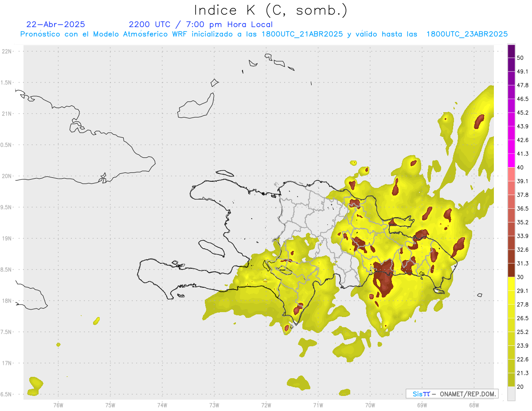Image resolution: width=532 pixels, height=411 pixels.
Task: Click the colorbar value label '40'
Action: pyautogui.click(x=520, y=168)
